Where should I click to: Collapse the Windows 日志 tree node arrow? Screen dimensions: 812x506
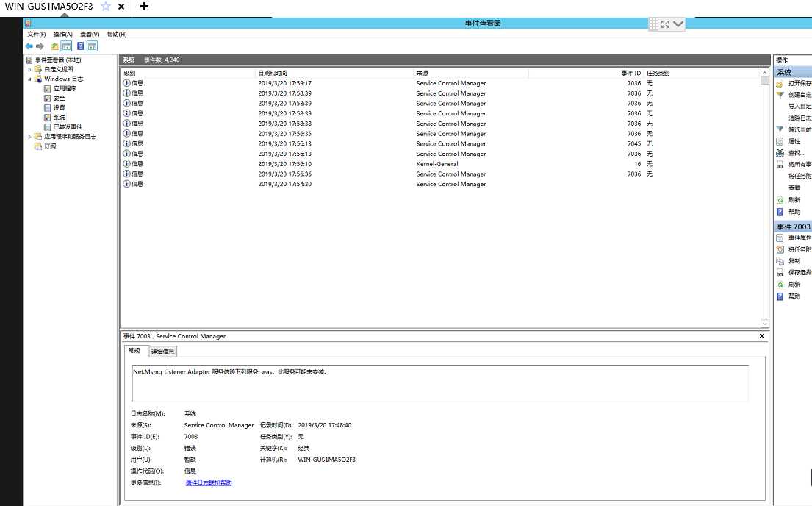[29, 79]
